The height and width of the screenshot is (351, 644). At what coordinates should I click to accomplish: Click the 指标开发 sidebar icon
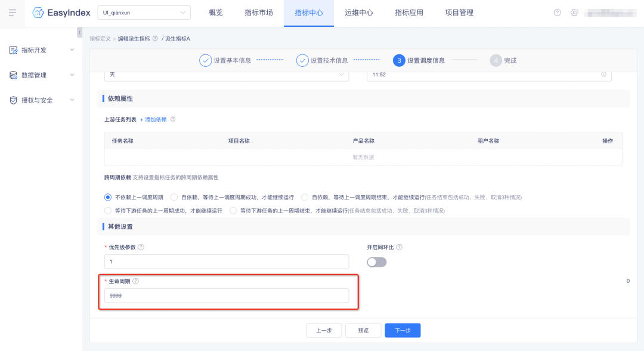click(x=14, y=50)
